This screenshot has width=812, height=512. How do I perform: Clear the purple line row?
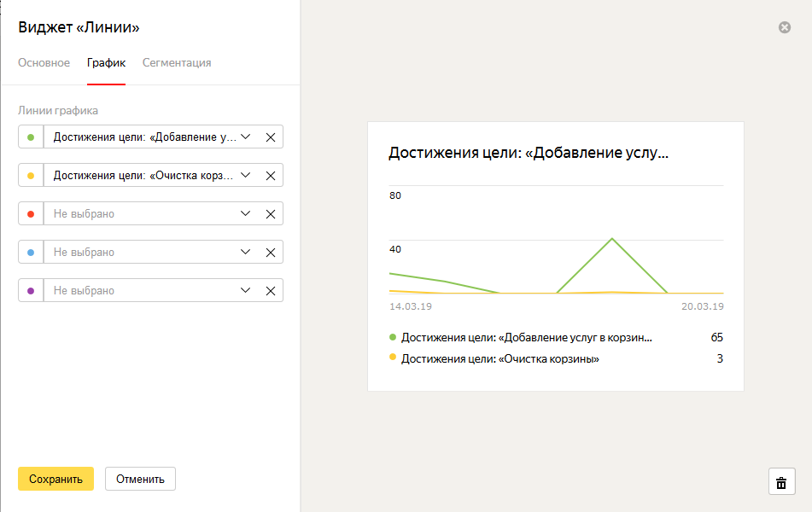click(x=271, y=290)
